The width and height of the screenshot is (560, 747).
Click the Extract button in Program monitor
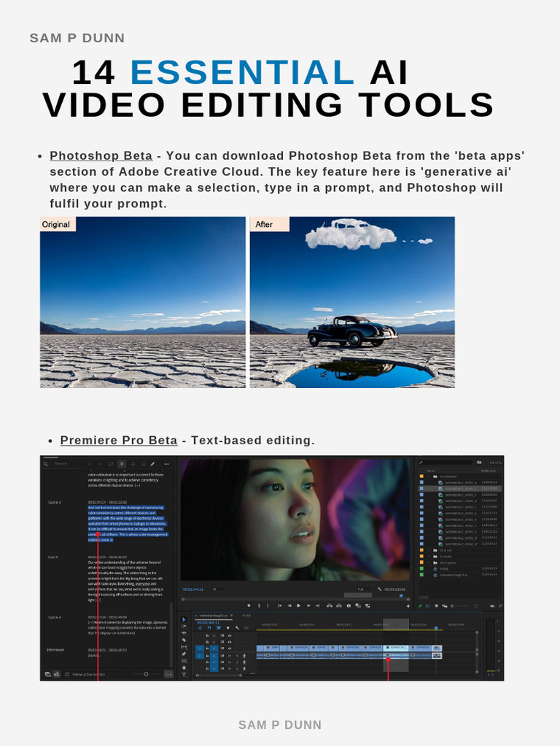[338, 605]
